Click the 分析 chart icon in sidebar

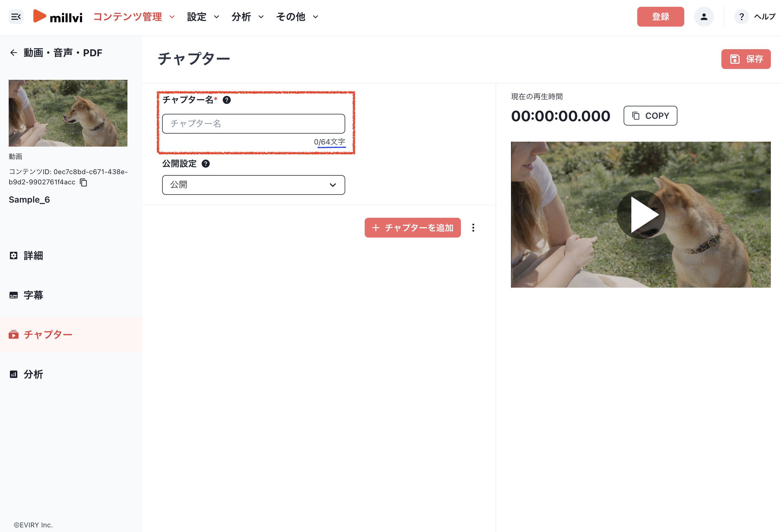[x=14, y=374]
